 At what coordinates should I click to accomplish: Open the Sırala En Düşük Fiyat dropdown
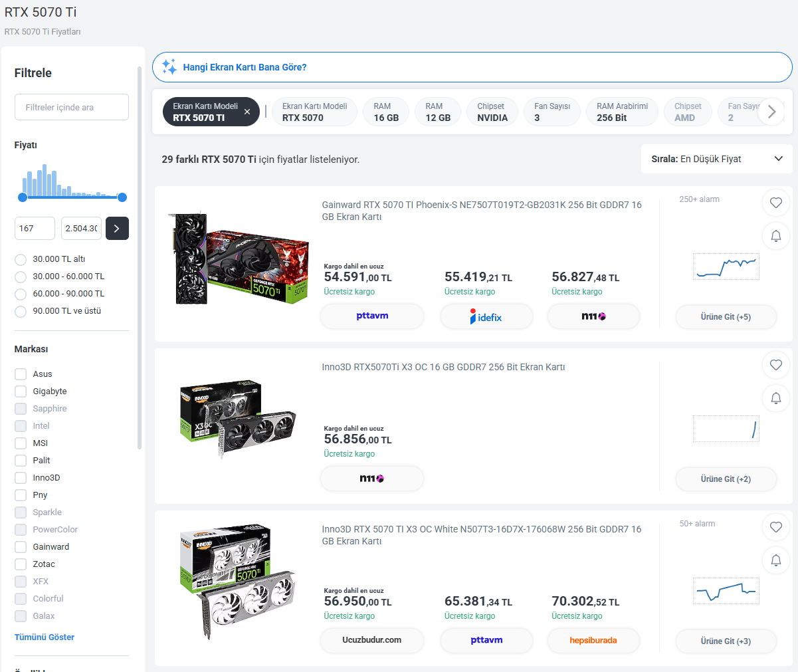click(717, 159)
